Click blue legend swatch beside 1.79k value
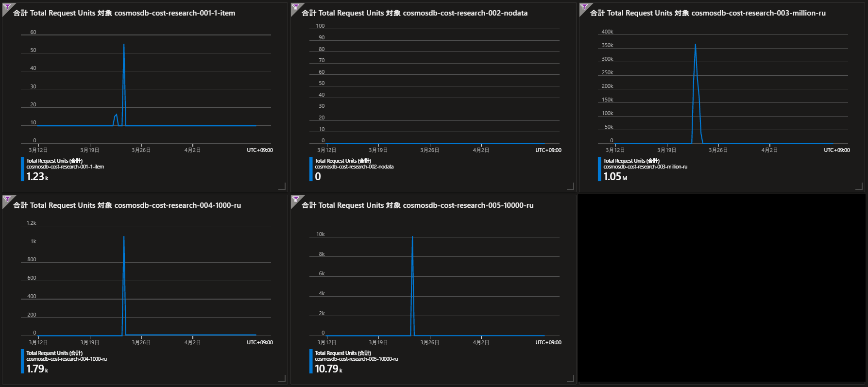This screenshot has width=868, height=387. click(22, 361)
